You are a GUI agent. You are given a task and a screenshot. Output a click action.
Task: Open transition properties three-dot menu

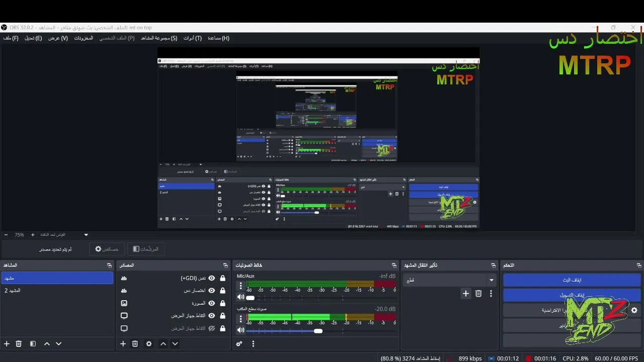pyautogui.click(x=491, y=294)
